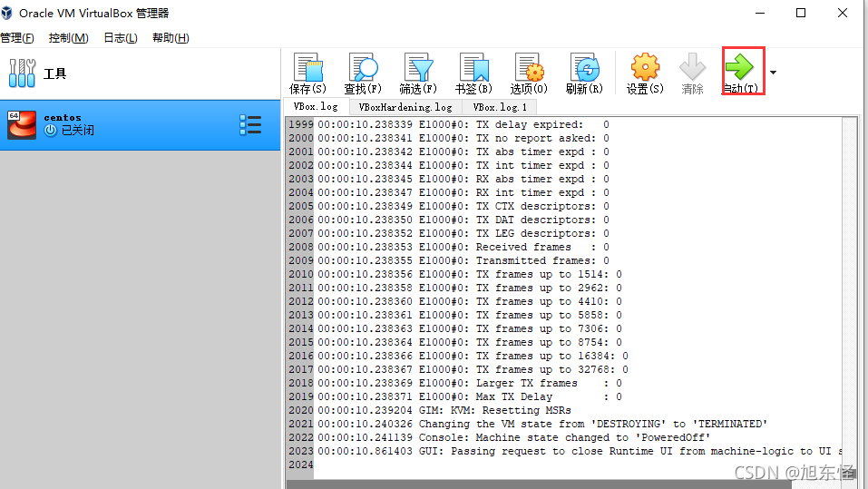Viewport: 868px width, 489px height.
Task: Click the VirtualBox title bar app icon
Action: point(6,13)
